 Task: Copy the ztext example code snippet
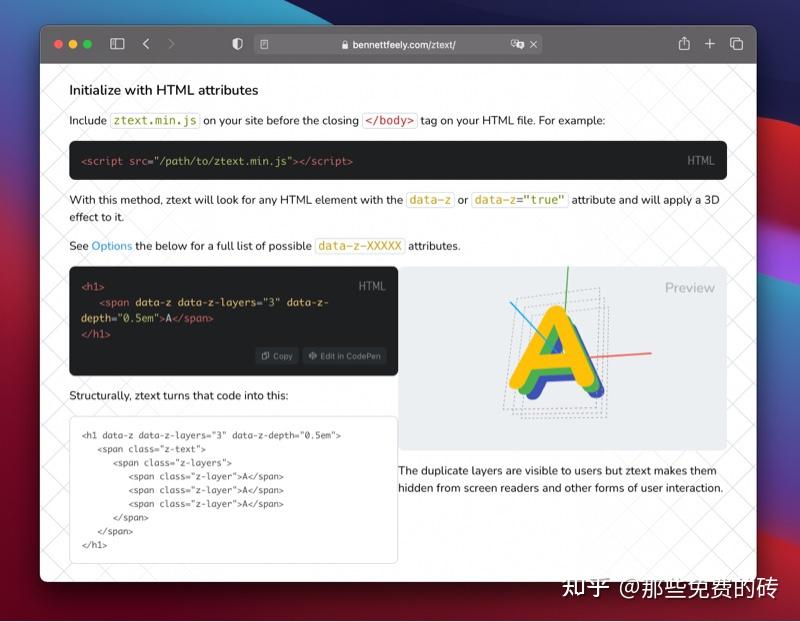(x=276, y=356)
